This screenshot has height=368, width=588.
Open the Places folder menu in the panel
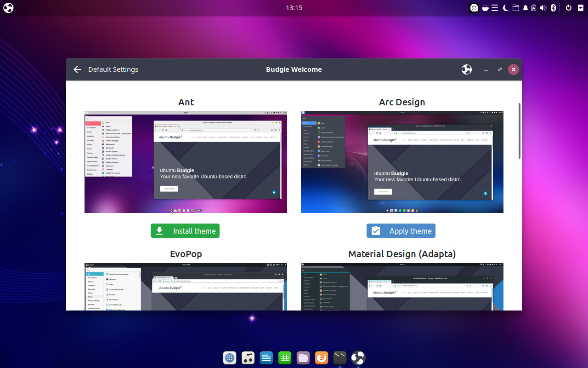pyautogui.click(x=516, y=8)
